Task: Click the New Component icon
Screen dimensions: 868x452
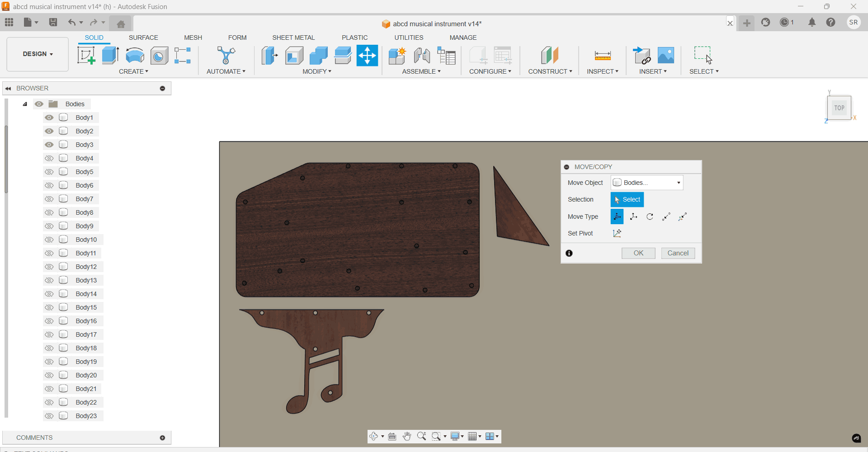Action: [397, 56]
